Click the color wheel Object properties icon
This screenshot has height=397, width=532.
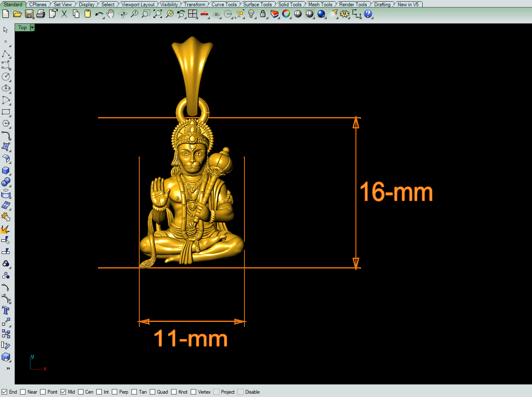tap(286, 14)
